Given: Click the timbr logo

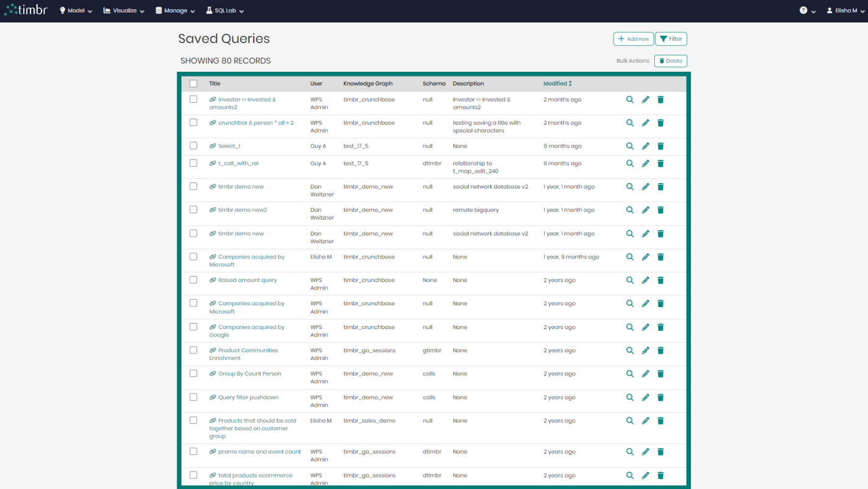Looking at the screenshot, I should coord(26,10).
